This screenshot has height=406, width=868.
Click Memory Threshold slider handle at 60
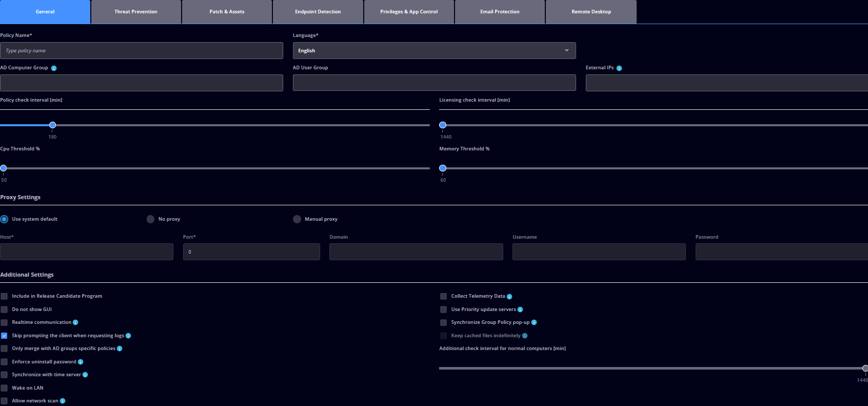[x=443, y=168]
